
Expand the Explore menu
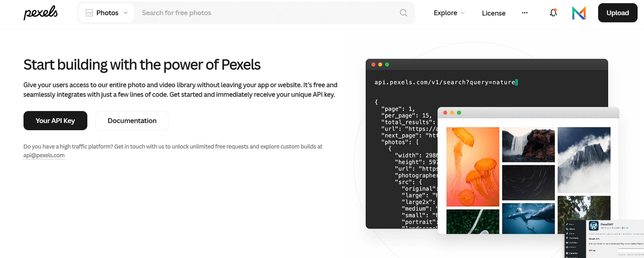tap(449, 13)
